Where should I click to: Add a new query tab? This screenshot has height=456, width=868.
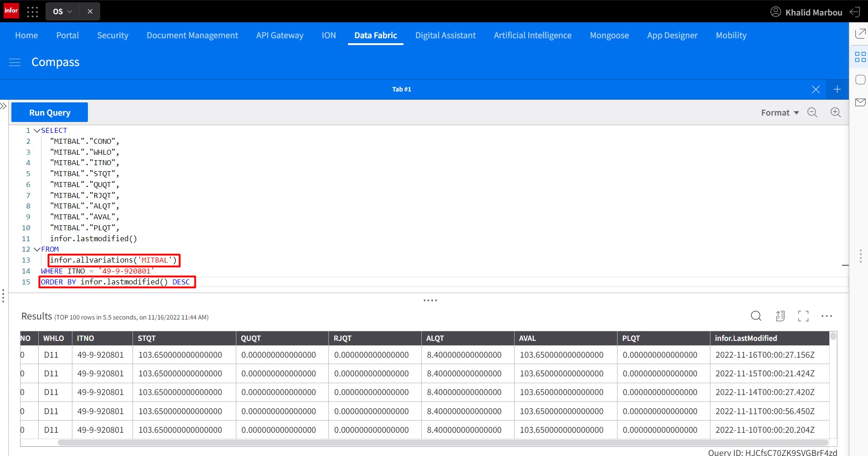click(x=837, y=90)
